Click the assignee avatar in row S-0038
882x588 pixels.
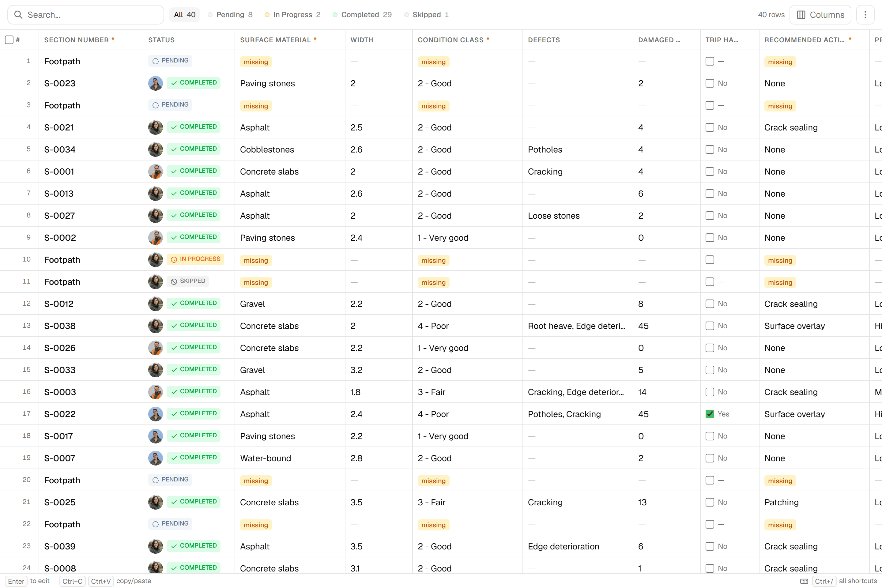pyautogui.click(x=155, y=326)
